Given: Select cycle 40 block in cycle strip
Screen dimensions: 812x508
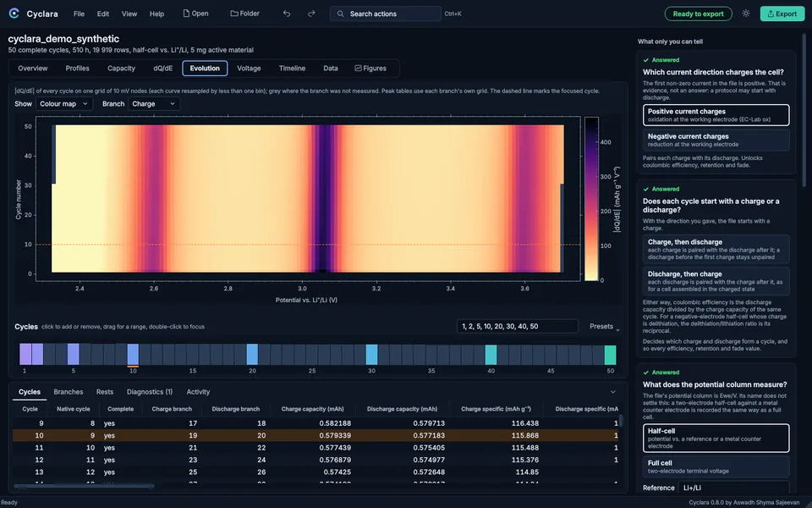Looking at the screenshot, I should click(x=491, y=355).
